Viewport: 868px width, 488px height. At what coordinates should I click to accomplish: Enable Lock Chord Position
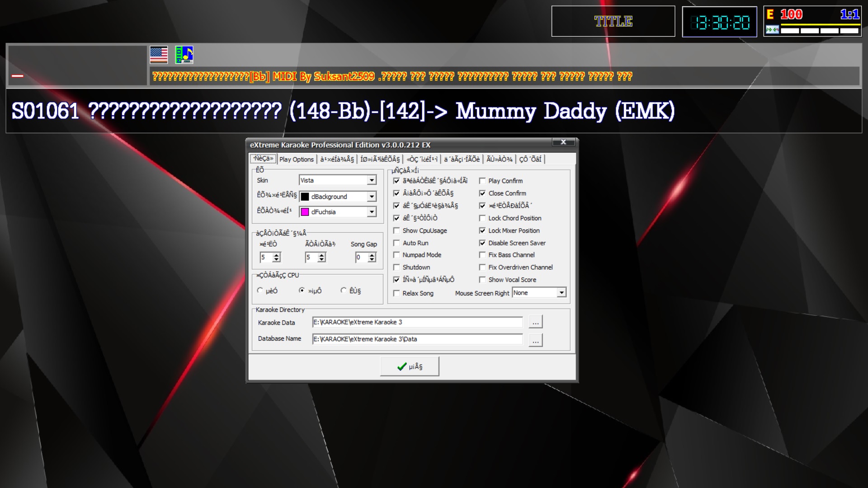coord(482,218)
